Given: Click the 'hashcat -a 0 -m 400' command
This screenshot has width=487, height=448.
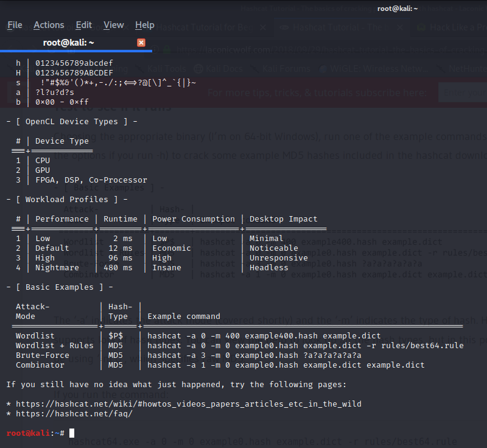Looking at the screenshot, I should pos(264,335).
